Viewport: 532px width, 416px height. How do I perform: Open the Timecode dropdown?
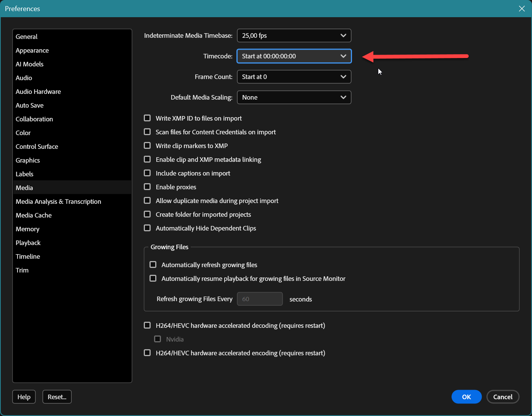(x=294, y=56)
